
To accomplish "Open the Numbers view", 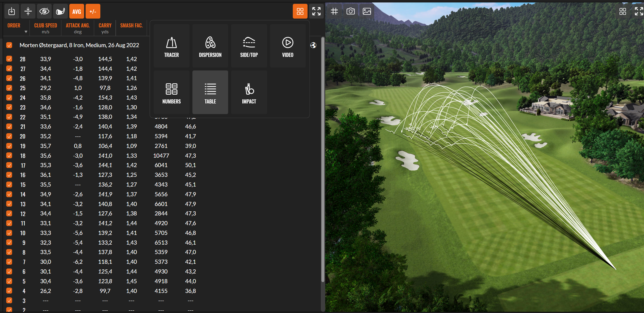I will click(x=171, y=92).
